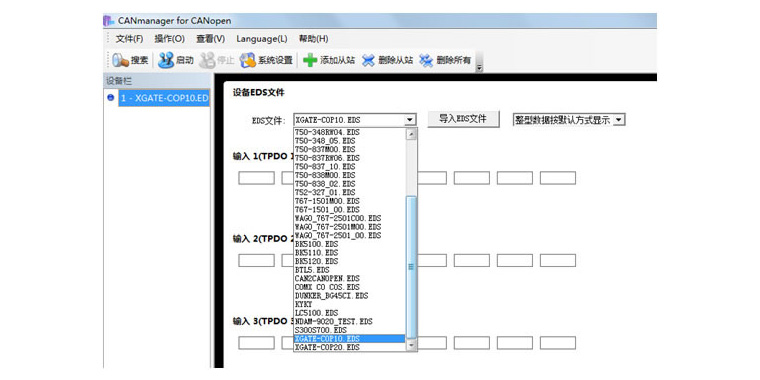Click the dropdown list scroll-down arrow
The height and width of the screenshot is (380, 760).
(x=411, y=346)
